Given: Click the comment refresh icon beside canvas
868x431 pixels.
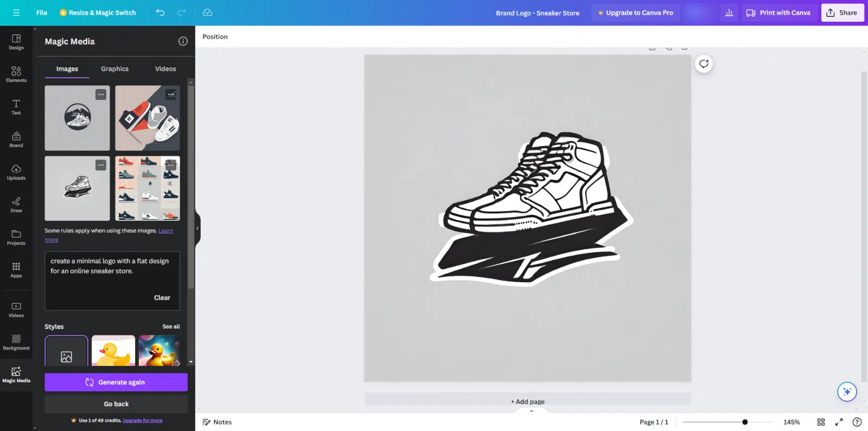Looking at the screenshot, I should pyautogui.click(x=704, y=64).
